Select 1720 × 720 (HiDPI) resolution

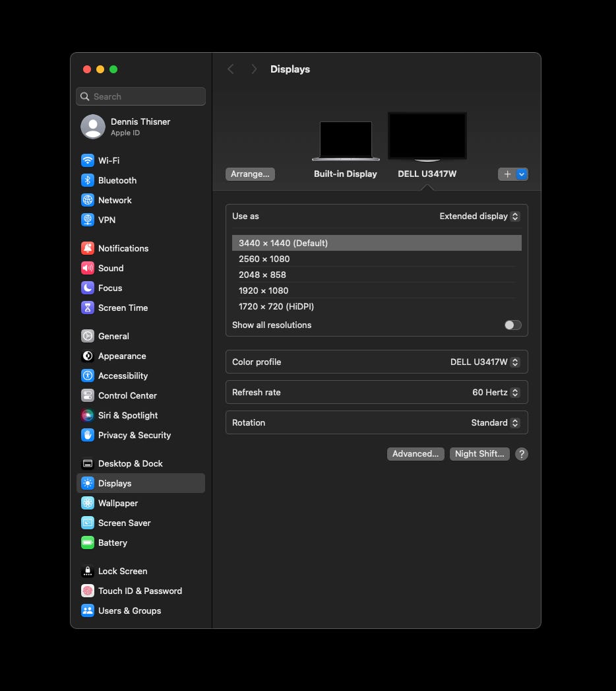[x=377, y=306]
